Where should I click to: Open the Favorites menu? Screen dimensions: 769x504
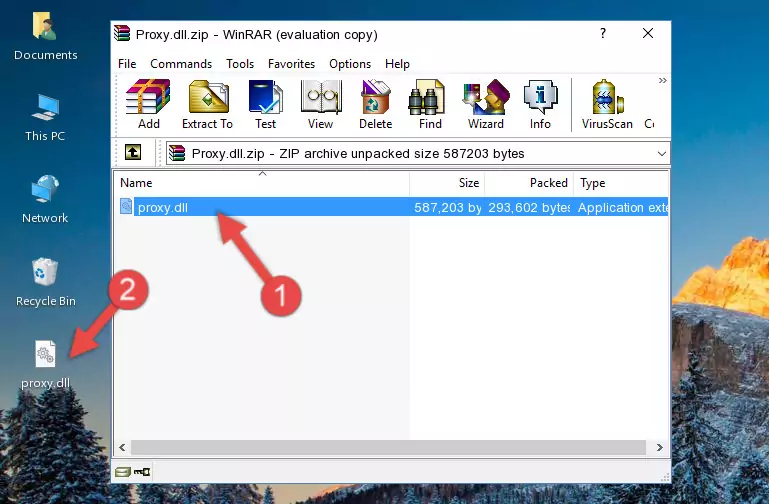[x=291, y=64]
